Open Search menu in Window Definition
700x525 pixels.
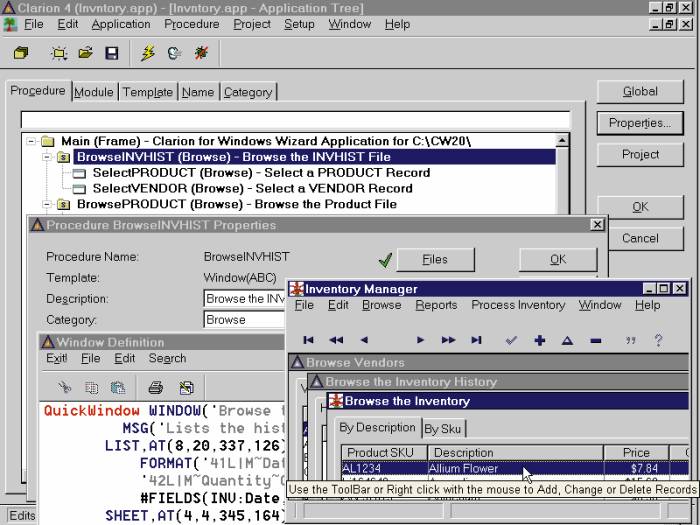(167, 358)
